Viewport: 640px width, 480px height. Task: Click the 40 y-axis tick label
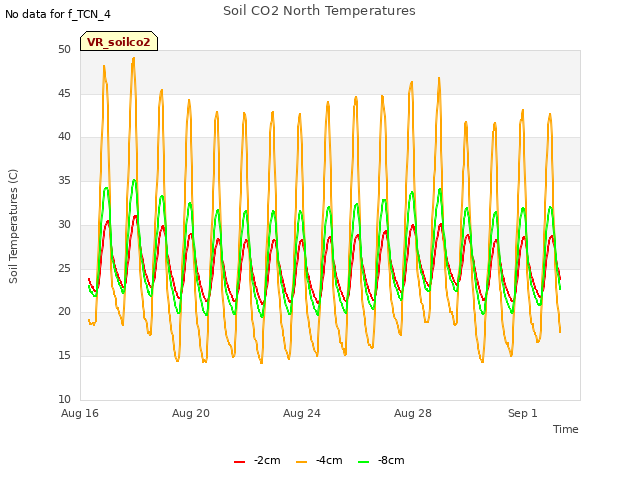pos(64,137)
